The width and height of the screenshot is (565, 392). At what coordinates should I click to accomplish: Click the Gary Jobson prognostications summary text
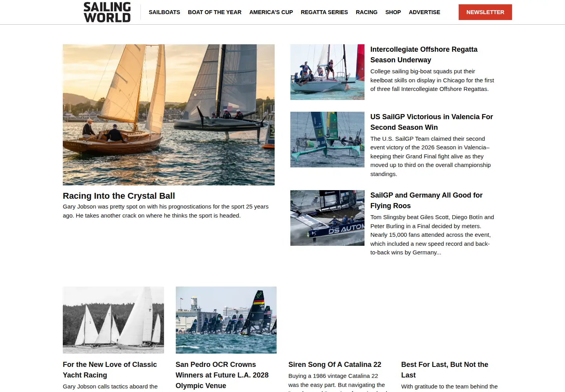point(166,211)
